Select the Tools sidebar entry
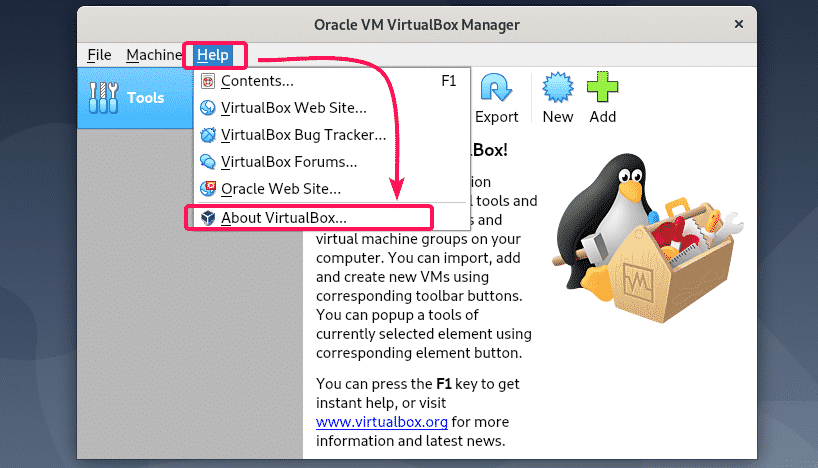 pos(136,98)
